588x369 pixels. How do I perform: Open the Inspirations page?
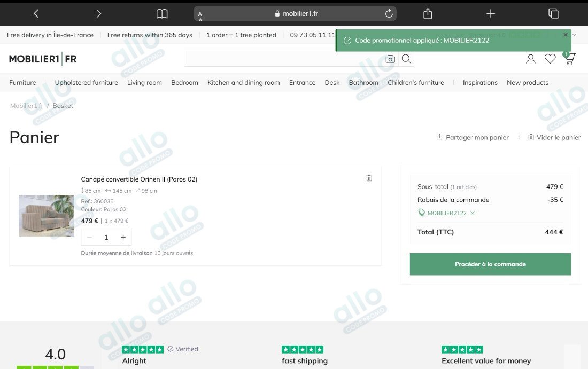(480, 82)
